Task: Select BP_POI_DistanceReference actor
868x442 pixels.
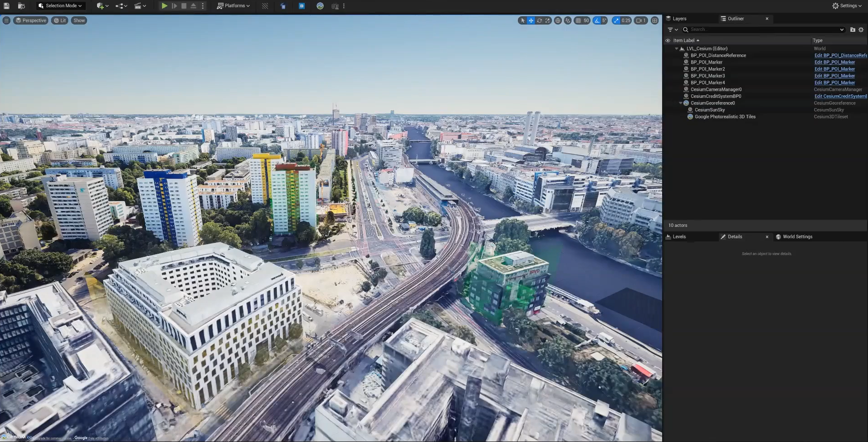Action: 718,55
